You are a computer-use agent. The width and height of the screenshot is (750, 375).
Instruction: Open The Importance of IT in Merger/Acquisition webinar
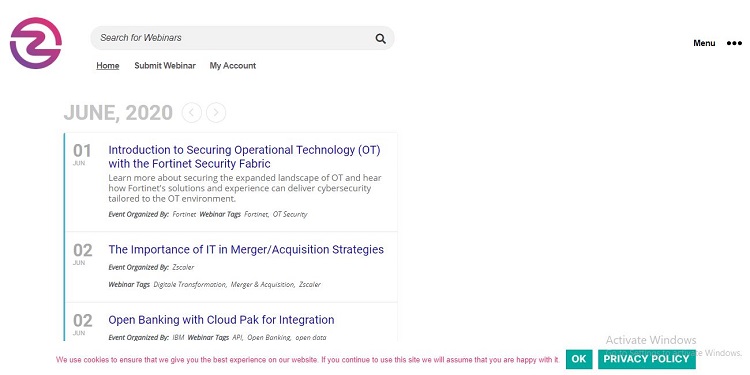[x=246, y=249]
